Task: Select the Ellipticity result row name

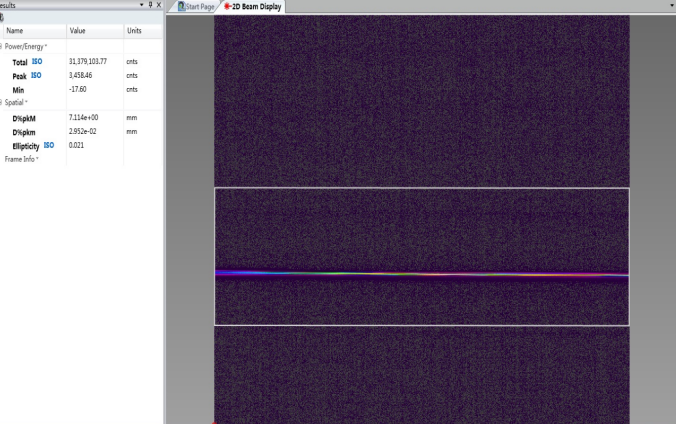Action: pyautogui.click(x=26, y=147)
